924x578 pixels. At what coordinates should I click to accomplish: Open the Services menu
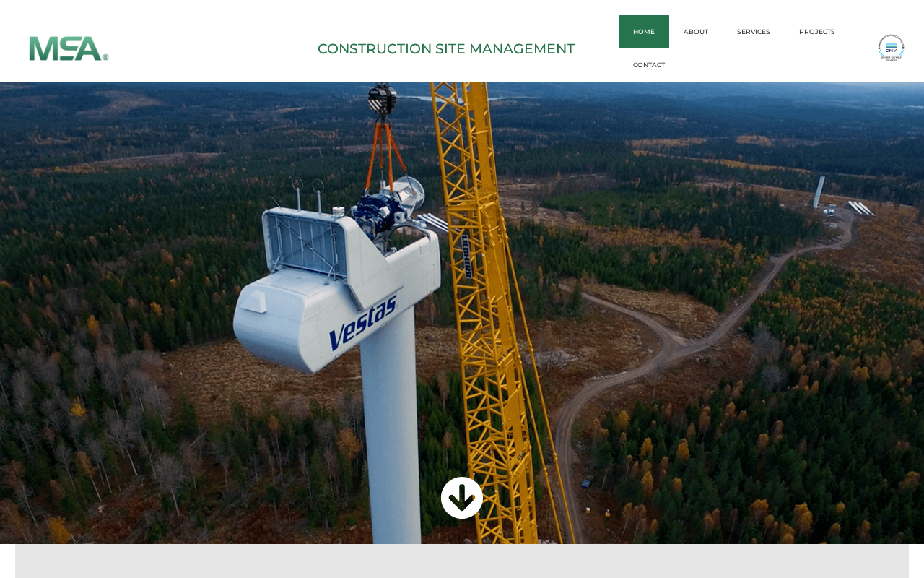pos(754,32)
